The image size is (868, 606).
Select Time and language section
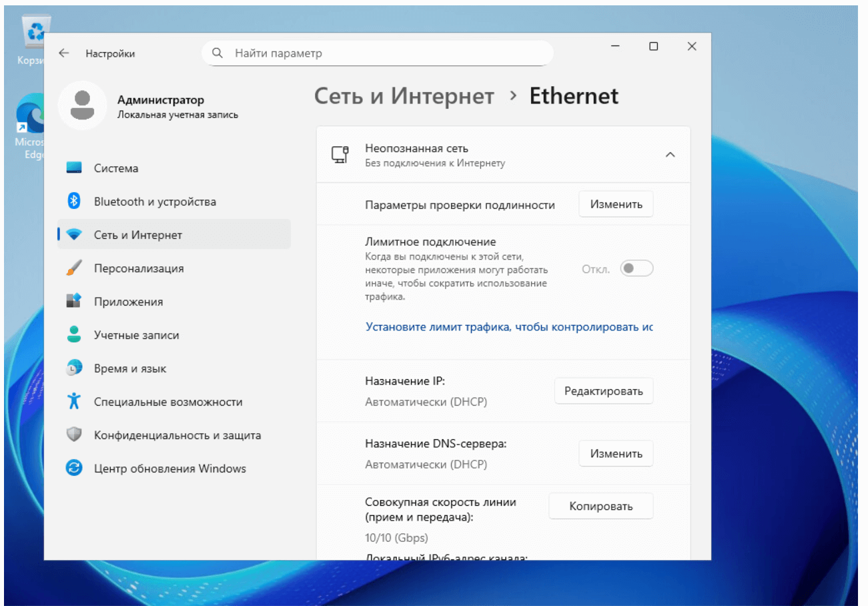(x=130, y=368)
